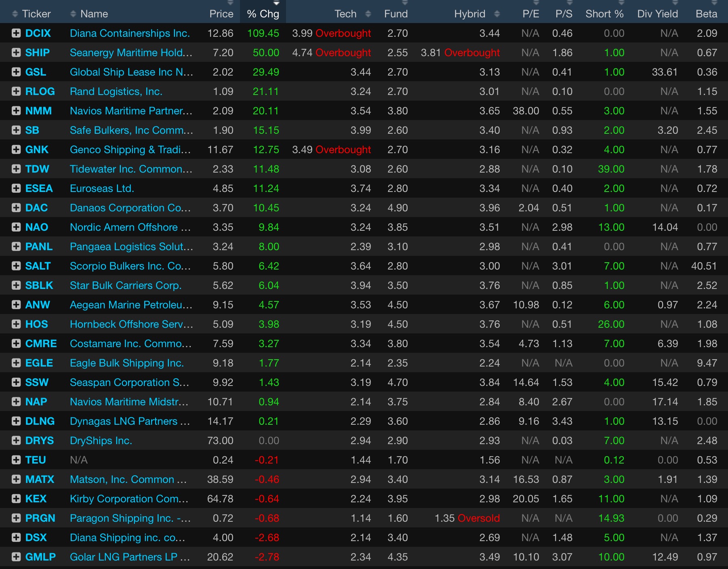Image resolution: width=728 pixels, height=569 pixels.
Task: Open the Star Bulk Carriers Corp. link
Action: [x=126, y=285]
